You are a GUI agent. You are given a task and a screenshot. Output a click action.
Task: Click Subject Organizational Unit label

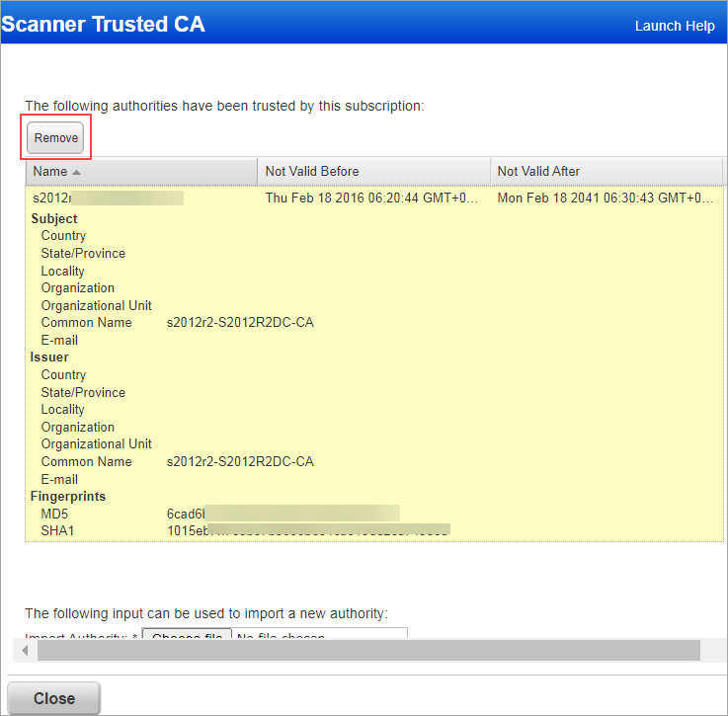point(96,305)
